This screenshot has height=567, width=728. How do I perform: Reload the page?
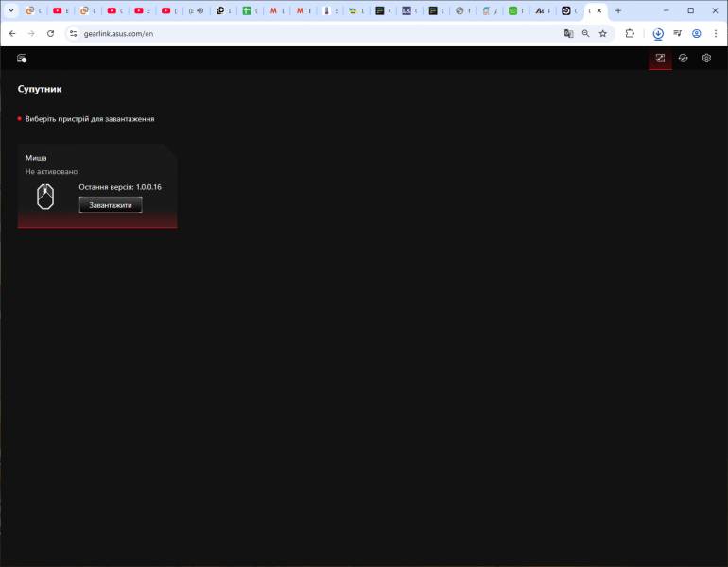coord(50,33)
